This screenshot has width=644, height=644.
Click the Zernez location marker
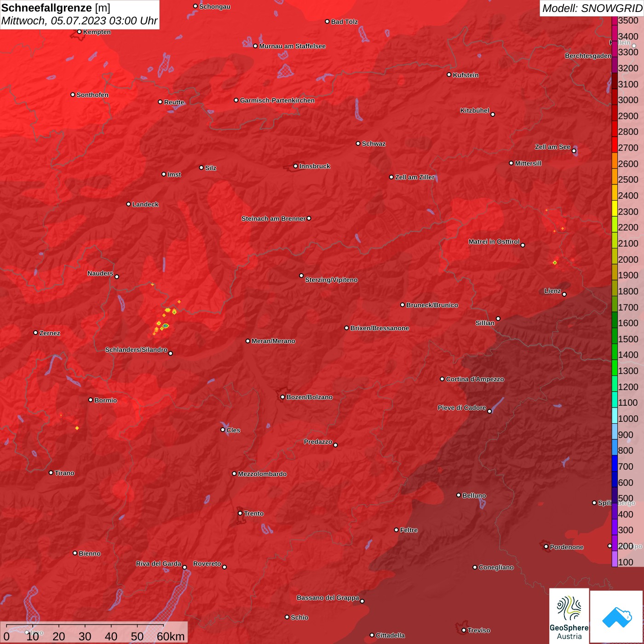point(35,333)
